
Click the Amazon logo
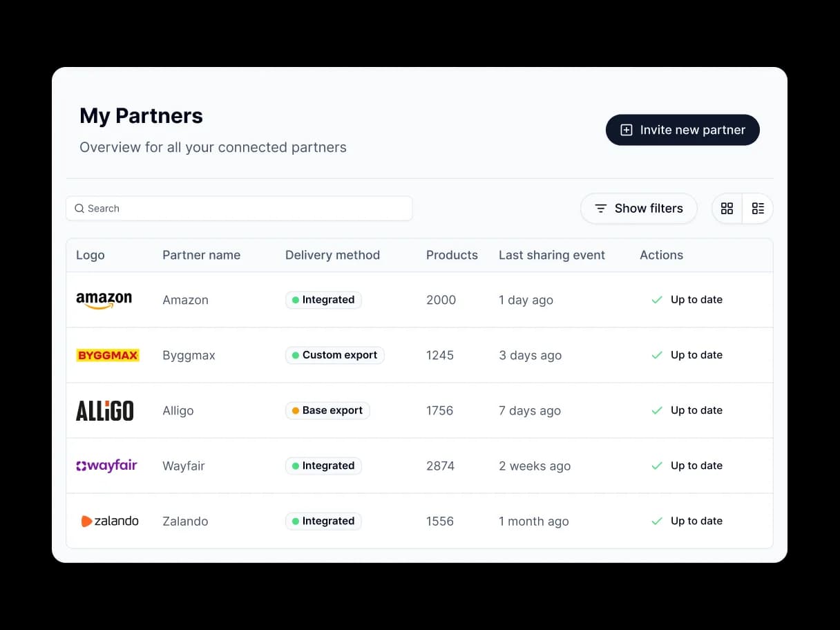click(x=104, y=300)
